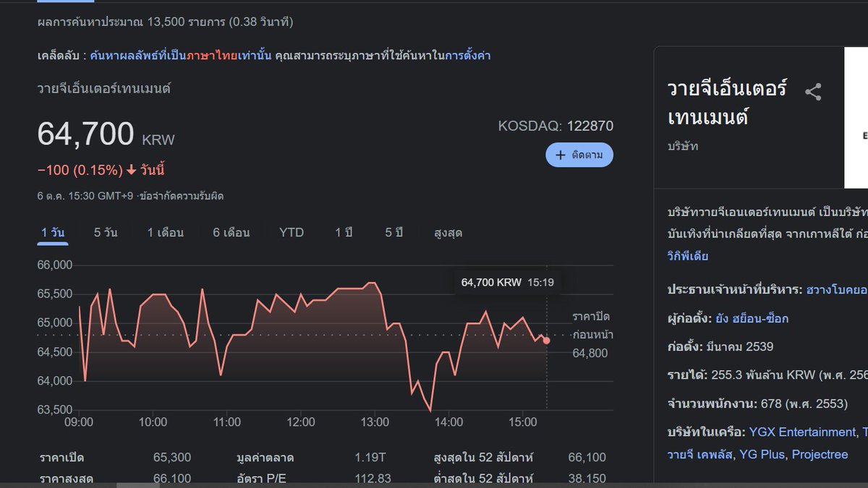Click the KOSDAQ: 122870 ticker text
Screen dimensions: 868x488
pos(556,126)
